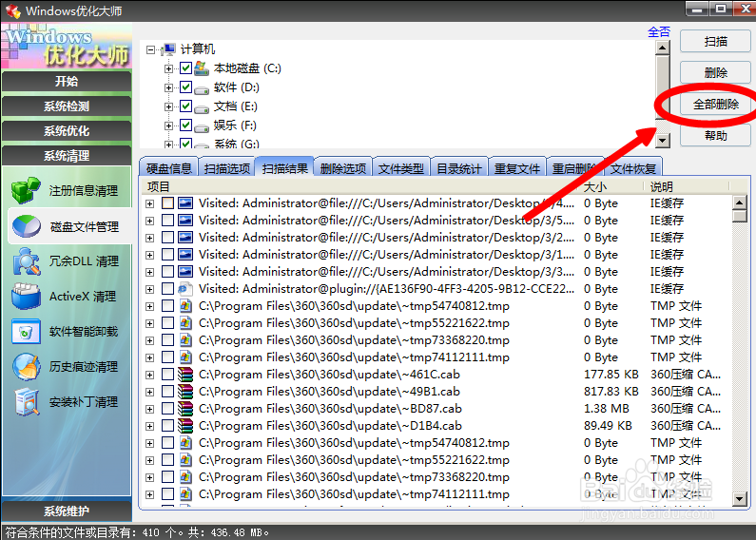Image resolution: width=756 pixels, height=540 pixels.
Task: Uncheck the 文档 (E:) checkbox
Action: click(185, 106)
